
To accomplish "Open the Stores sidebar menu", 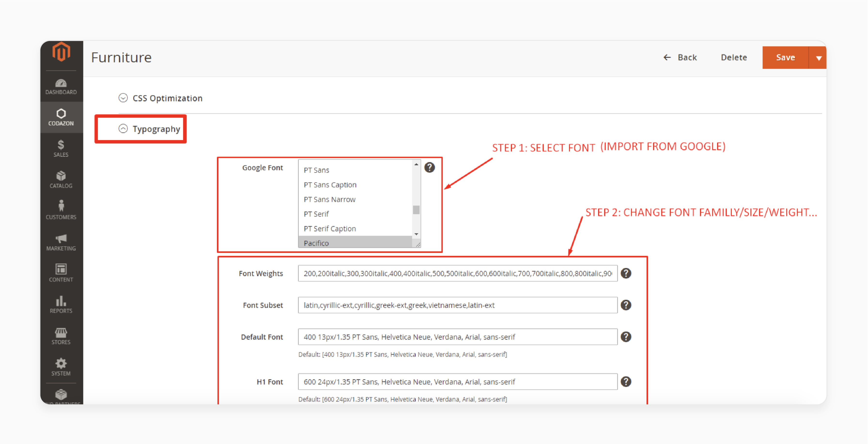I will click(61, 336).
